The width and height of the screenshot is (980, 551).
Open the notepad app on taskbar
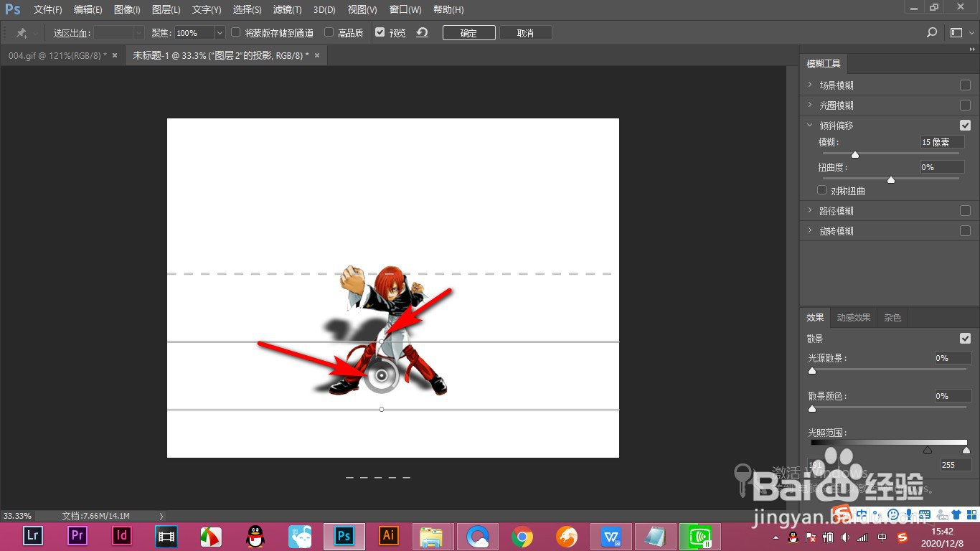(x=656, y=536)
